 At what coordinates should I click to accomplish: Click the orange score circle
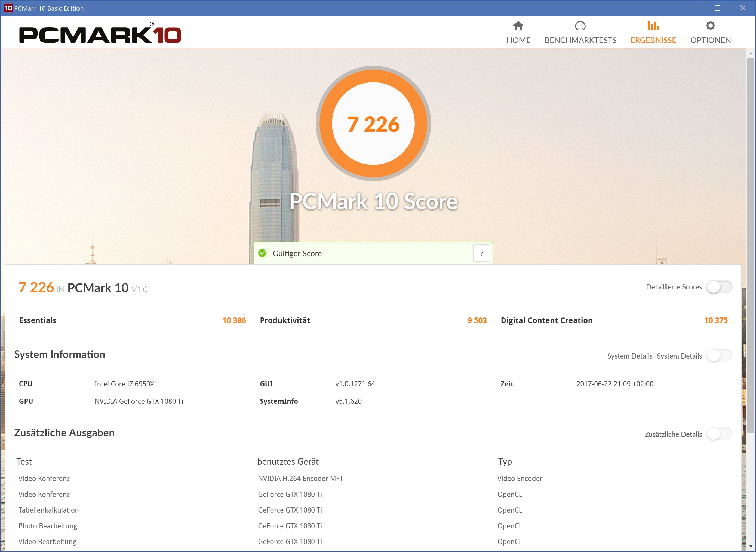(x=373, y=124)
